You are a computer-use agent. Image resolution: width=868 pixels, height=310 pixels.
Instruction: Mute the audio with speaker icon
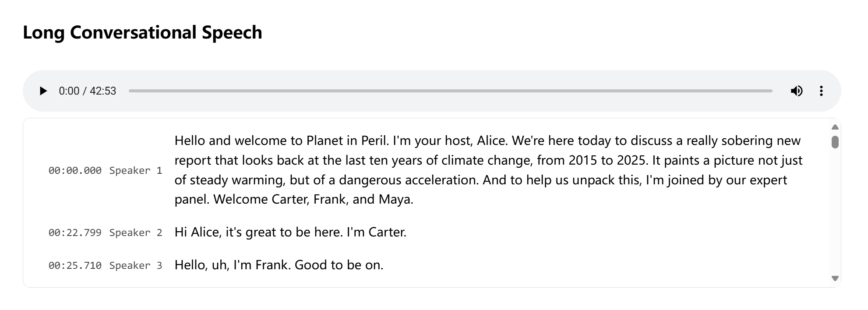[796, 91]
